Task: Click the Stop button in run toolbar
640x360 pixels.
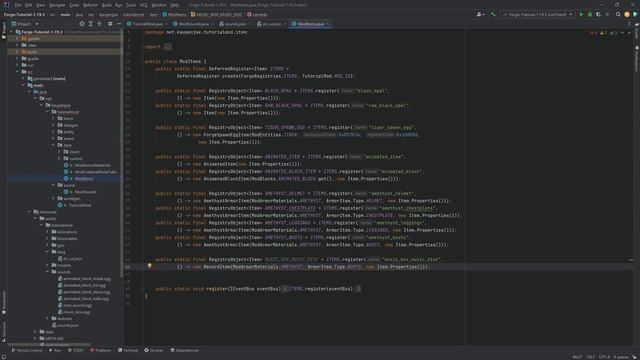Action: (x=608, y=14)
